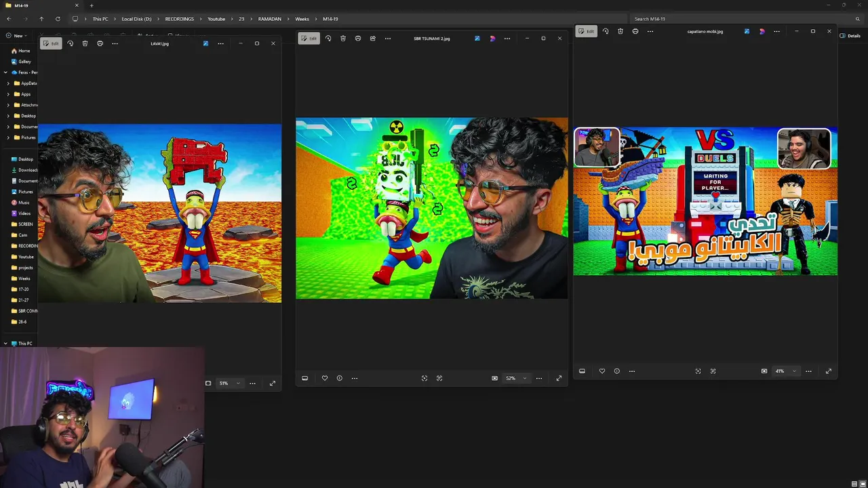
Task: Open 52% zoom dropdown in SBR TSUNAMI 2
Action: 515,378
